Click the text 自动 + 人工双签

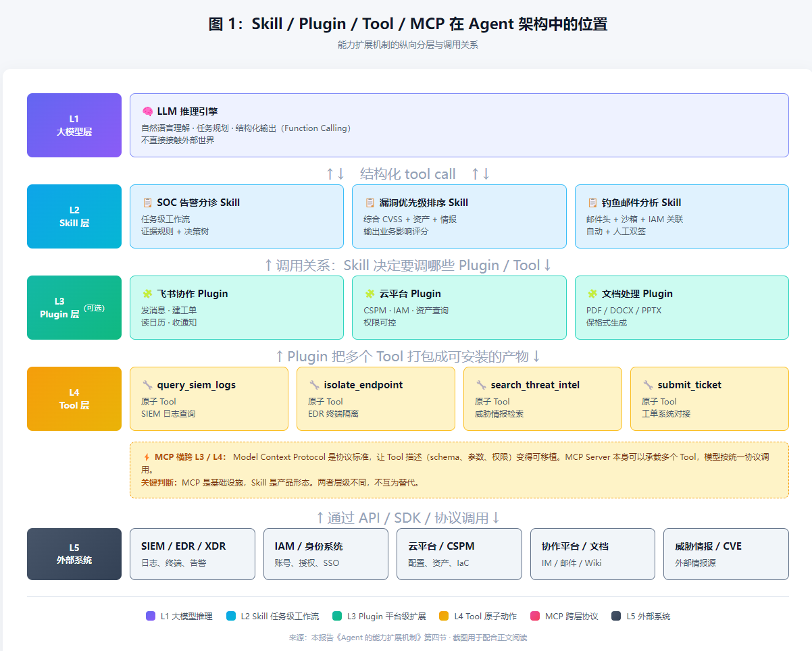tap(616, 232)
